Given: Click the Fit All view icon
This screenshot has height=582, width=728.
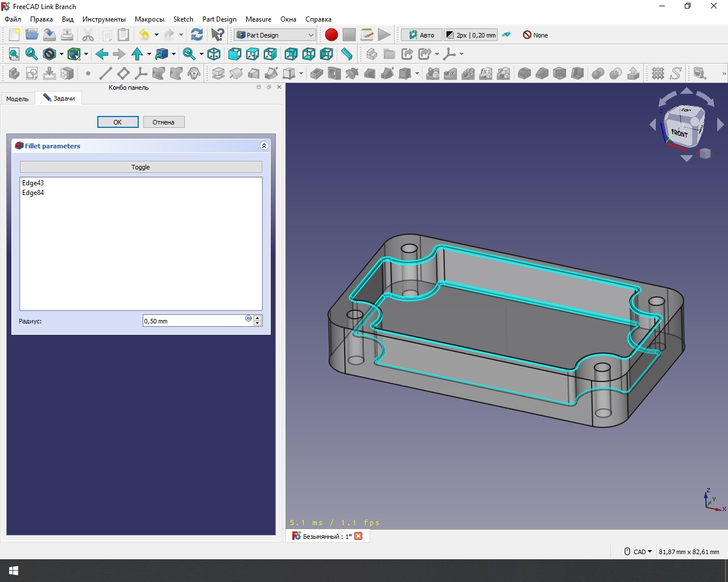Looking at the screenshot, I should 14,54.
